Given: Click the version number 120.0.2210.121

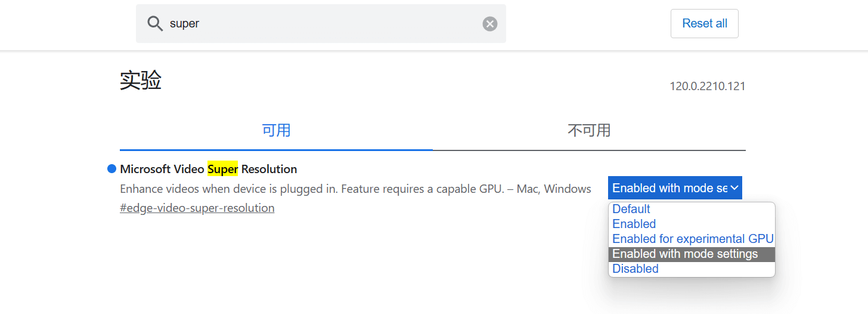Looking at the screenshot, I should coord(707,86).
